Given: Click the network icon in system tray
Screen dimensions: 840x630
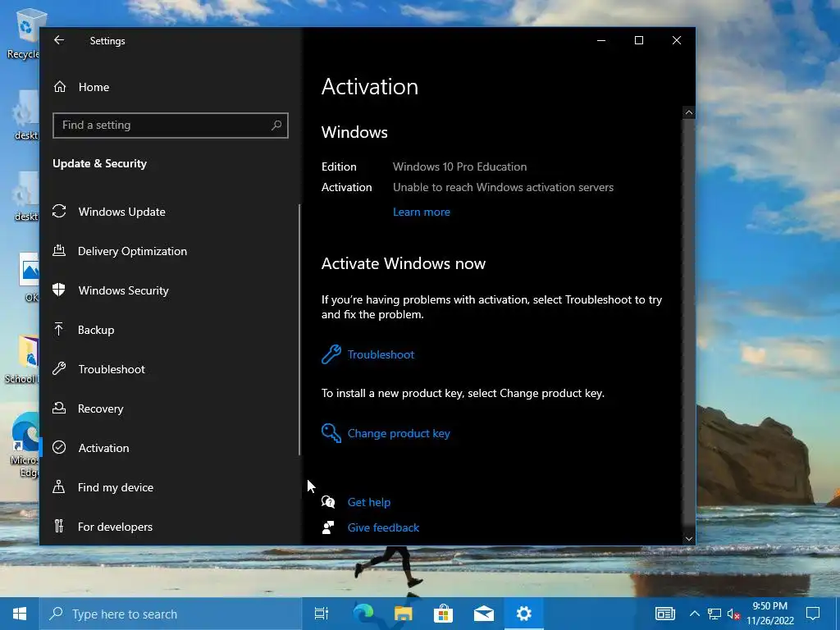Looking at the screenshot, I should [714, 614].
